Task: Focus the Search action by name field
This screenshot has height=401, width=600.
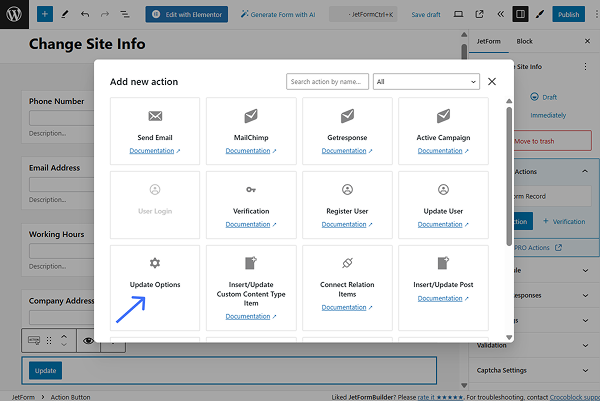Action: coord(327,82)
